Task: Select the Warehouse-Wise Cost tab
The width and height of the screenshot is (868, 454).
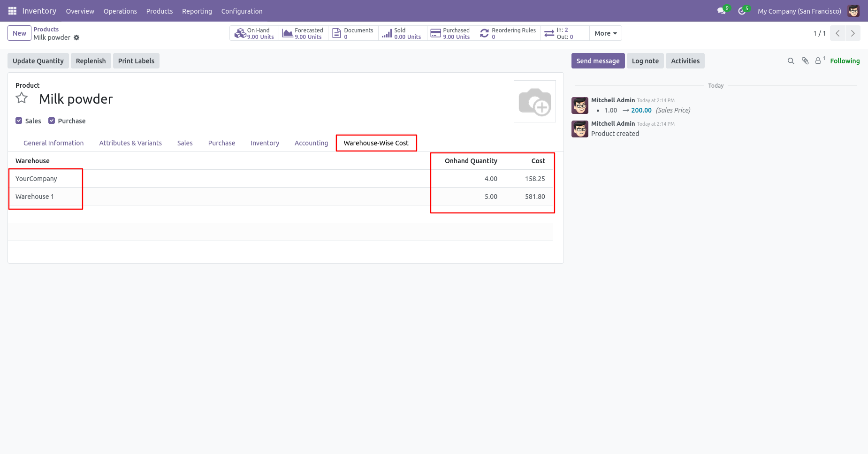Action: click(x=376, y=143)
